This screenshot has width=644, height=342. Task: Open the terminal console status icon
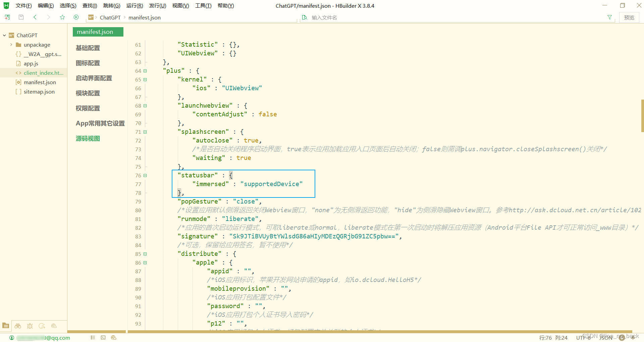tap(103, 338)
